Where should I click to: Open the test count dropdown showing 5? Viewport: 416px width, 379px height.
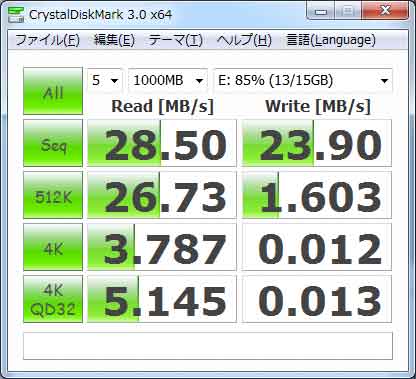105,80
